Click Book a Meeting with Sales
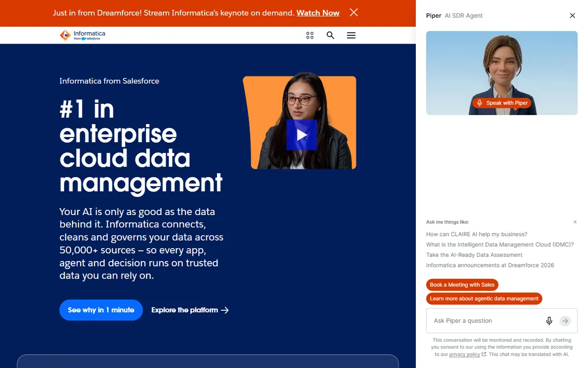Screen dimensions: 588x368 462,285
